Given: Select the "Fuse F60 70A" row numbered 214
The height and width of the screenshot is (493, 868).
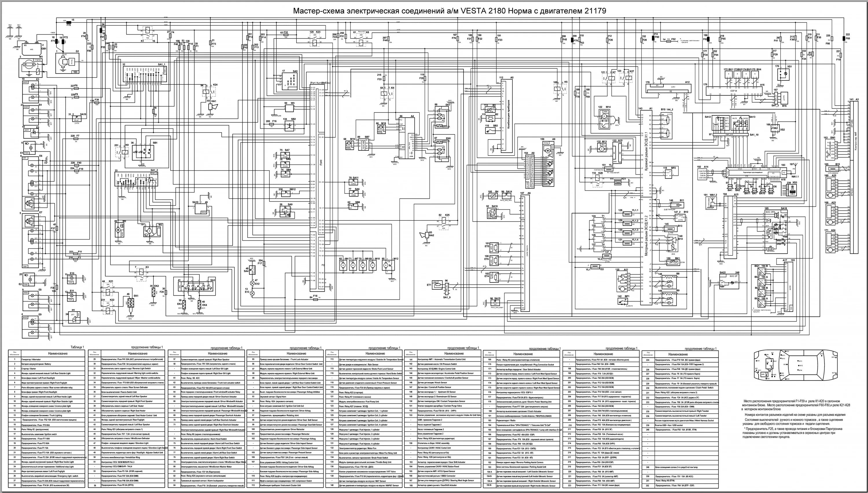Looking at the screenshot, I should [601, 443].
